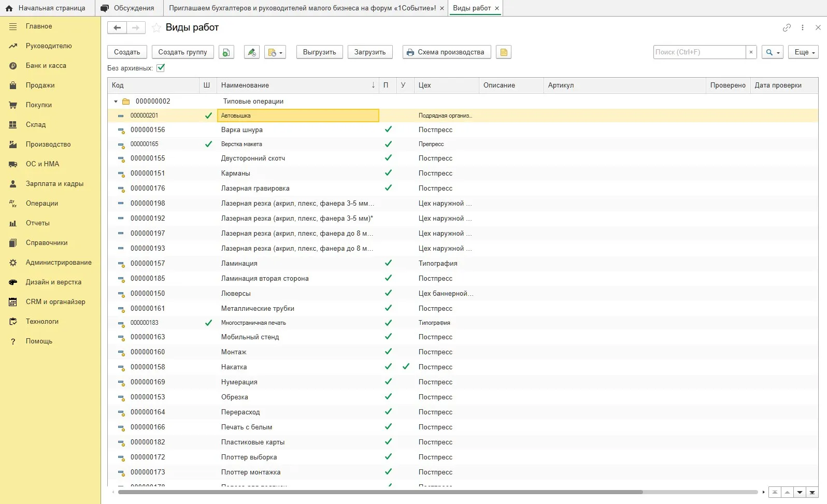The height and width of the screenshot is (504, 827).
Task: Select the Лазерная гравировка row
Action: click(463, 188)
